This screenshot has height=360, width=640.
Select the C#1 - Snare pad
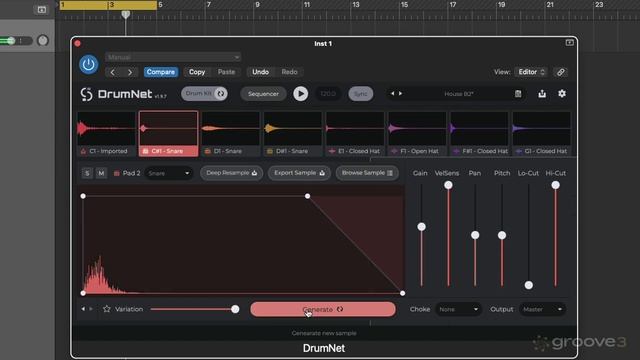click(x=169, y=133)
